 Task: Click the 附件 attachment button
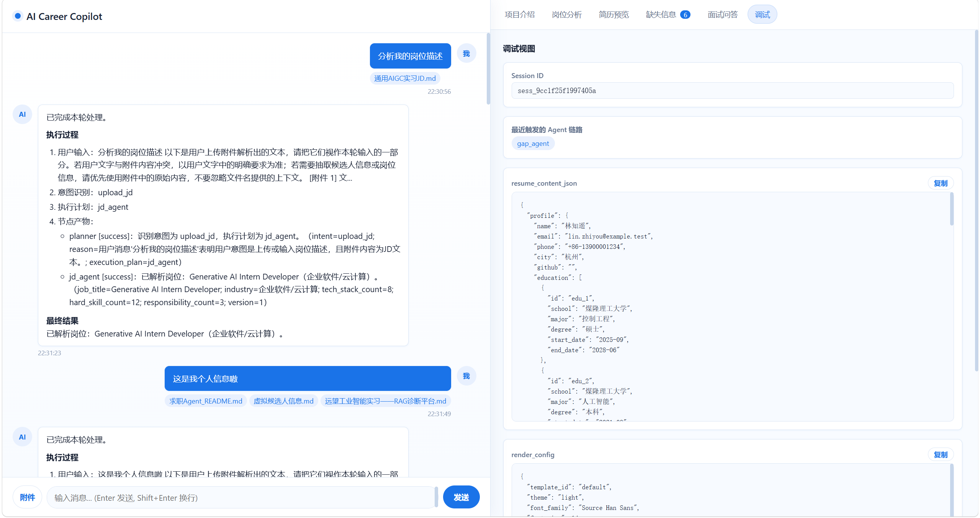coord(27,497)
